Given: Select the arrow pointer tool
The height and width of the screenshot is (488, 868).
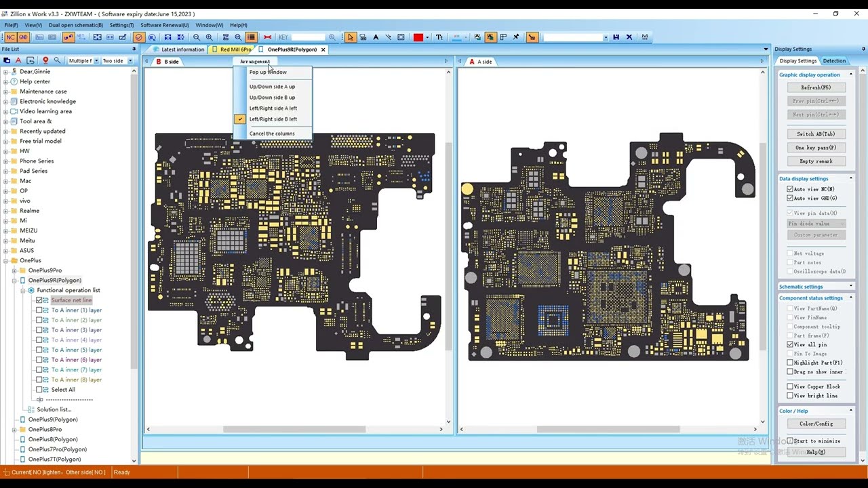Looking at the screenshot, I should (x=351, y=37).
